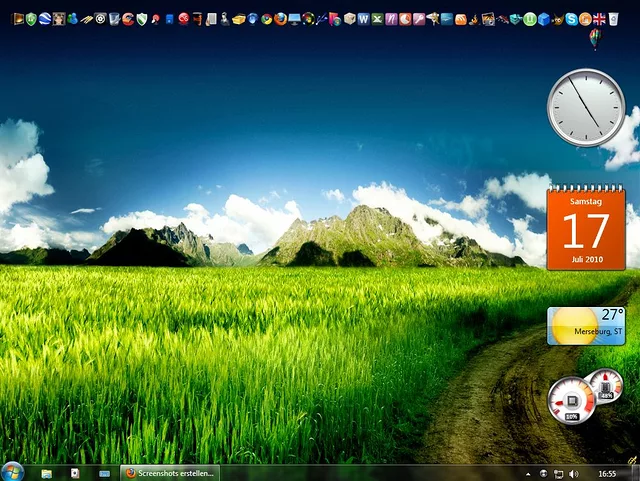Open the blue monitor Computer icon

pos(294,19)
